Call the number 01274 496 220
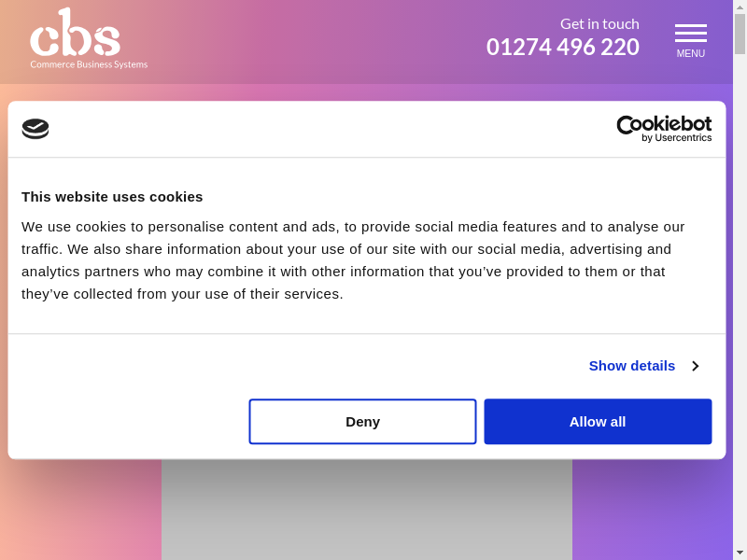The height and width of the screenshot is (560, 747). coord(562,47)
